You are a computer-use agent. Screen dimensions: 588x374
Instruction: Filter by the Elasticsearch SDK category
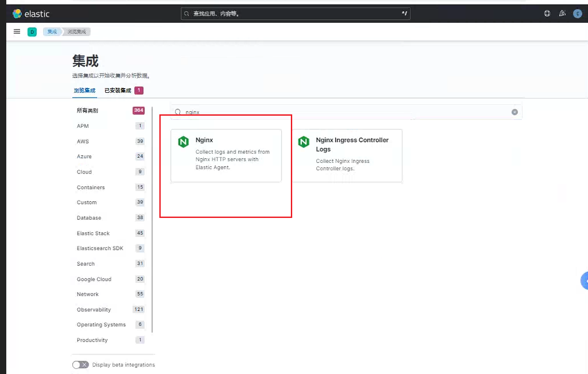[110, 248]
